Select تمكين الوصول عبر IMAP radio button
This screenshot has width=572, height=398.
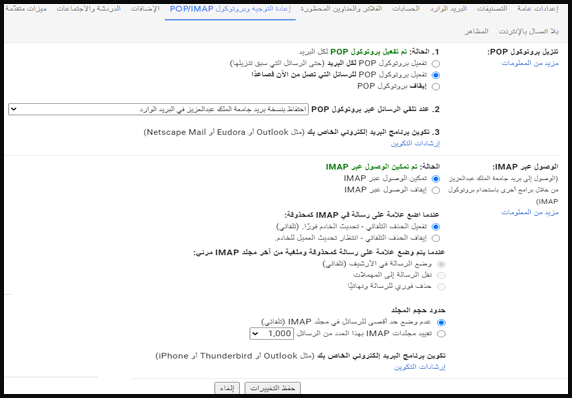point(436,179)
